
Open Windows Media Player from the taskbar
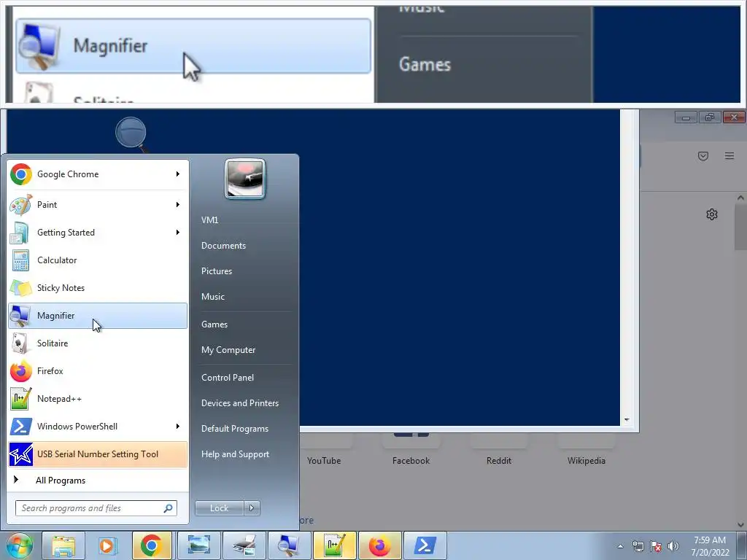[107, 545]
